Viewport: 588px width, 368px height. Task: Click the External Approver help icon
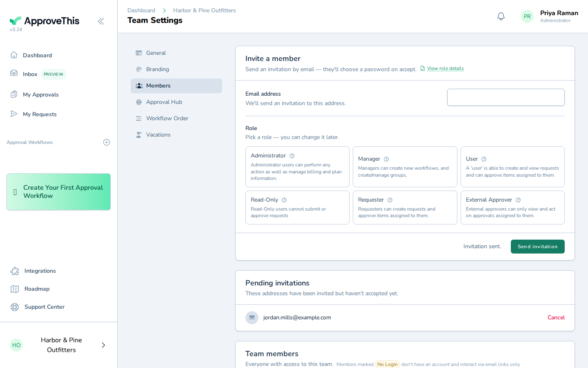tap(518, 200)
